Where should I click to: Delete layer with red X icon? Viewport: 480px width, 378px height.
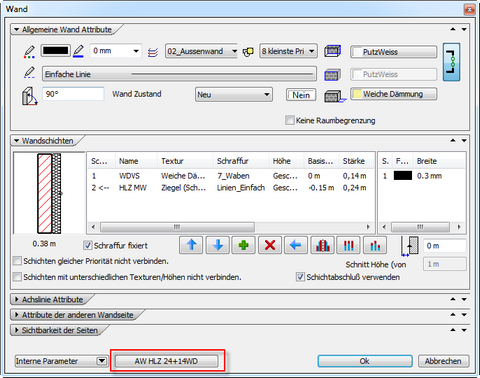(270, 245)
